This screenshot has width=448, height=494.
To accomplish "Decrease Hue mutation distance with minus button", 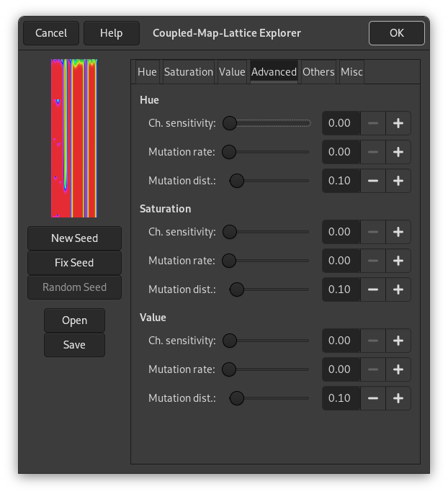I will tap(373, 181).
